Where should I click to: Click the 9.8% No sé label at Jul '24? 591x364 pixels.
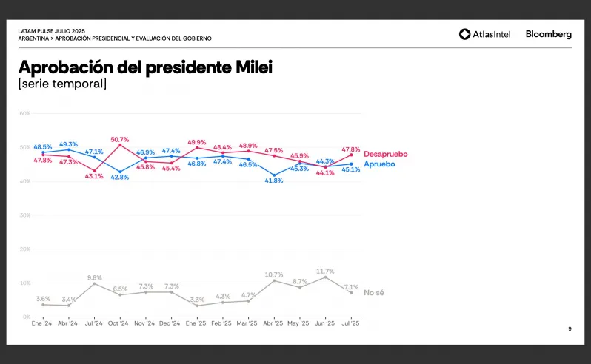point(95,277)
